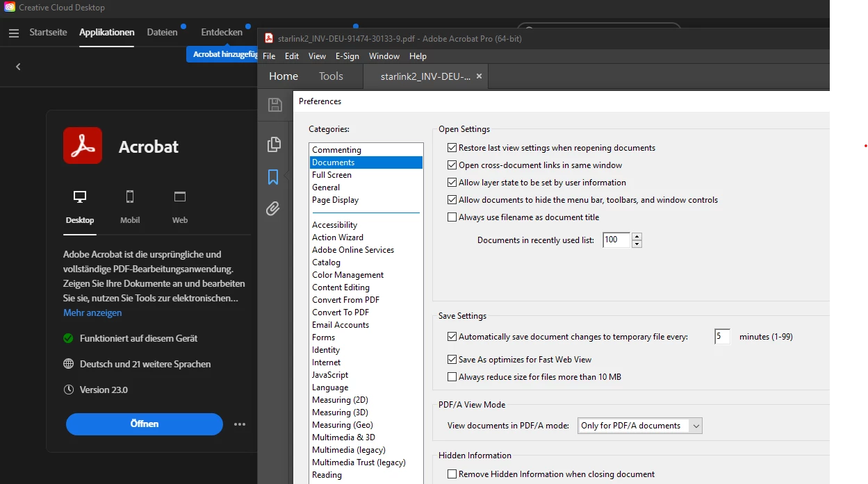The height and width of the screenshot is (484, 868).
Task: Go to Startseite in Creative Cloud
Action: point(48,32)
